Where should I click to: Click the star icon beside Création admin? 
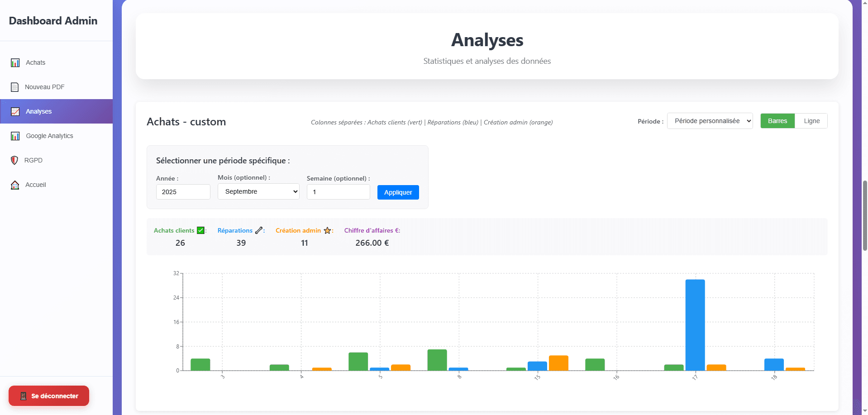tap(327, 230)
